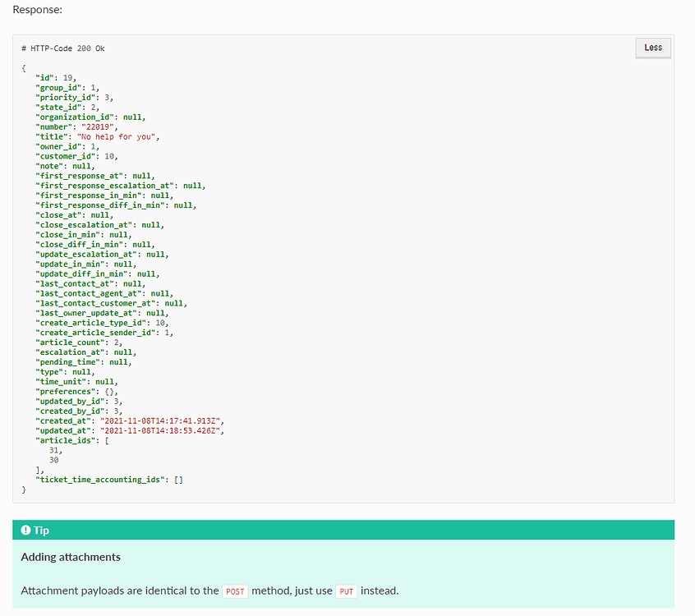Click the "state_id": 2 line
Viewport: 695px width, 616px height.
pyautogui.click(x=67, y=108)
